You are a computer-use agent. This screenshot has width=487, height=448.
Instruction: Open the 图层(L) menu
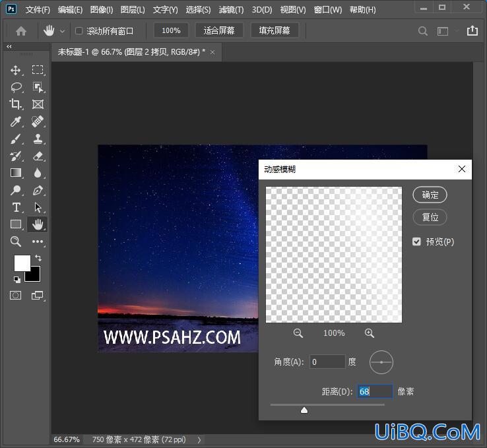133,10
